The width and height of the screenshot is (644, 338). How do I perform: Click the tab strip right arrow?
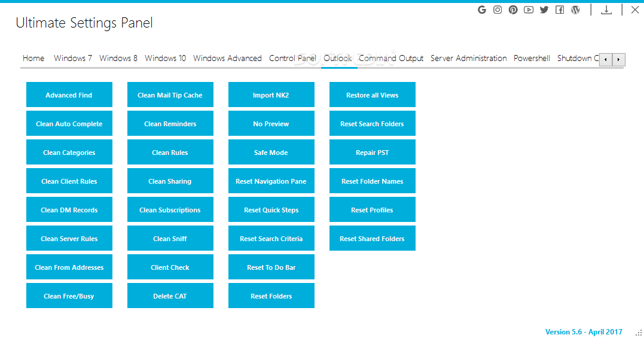[x=619, y=60]
